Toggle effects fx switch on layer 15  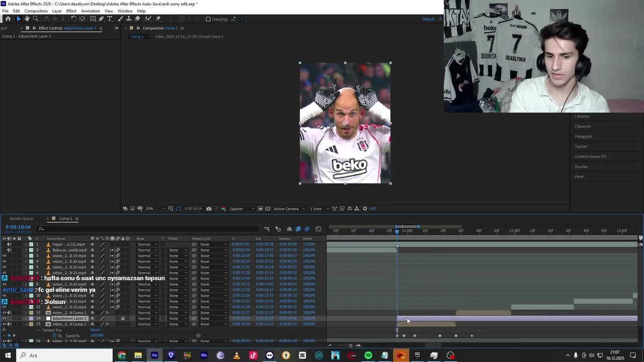(107, 324)
